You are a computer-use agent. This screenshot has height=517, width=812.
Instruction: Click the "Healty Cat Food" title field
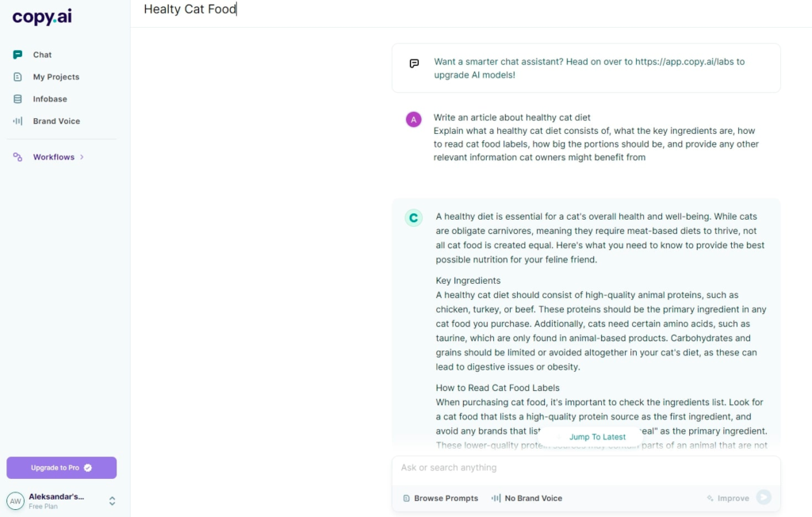pyautogui.click(x=190, y=10)
